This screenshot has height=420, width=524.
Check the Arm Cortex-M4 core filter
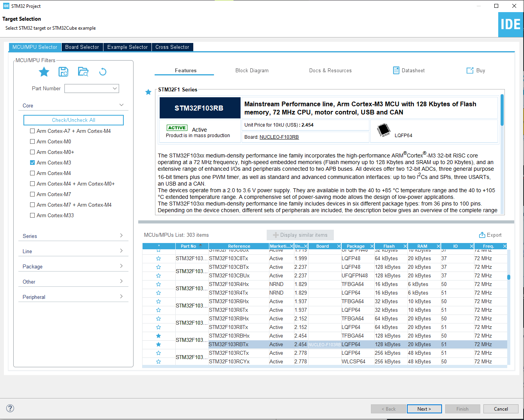pos(32,173)
